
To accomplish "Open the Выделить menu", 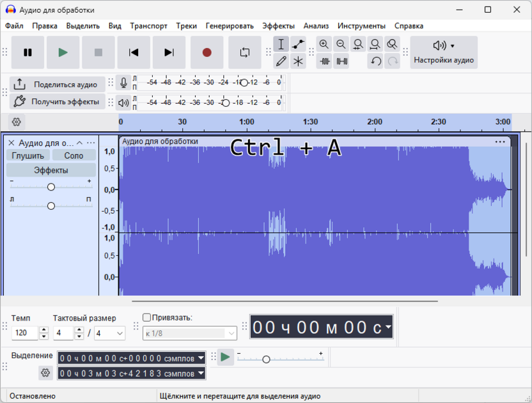I will 82,26.
